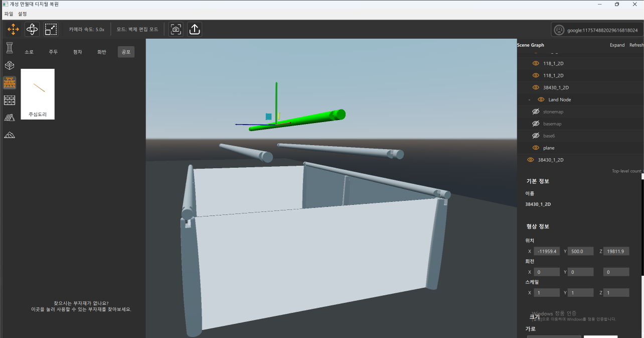Open the 설정 menu

tap(23, 14)
